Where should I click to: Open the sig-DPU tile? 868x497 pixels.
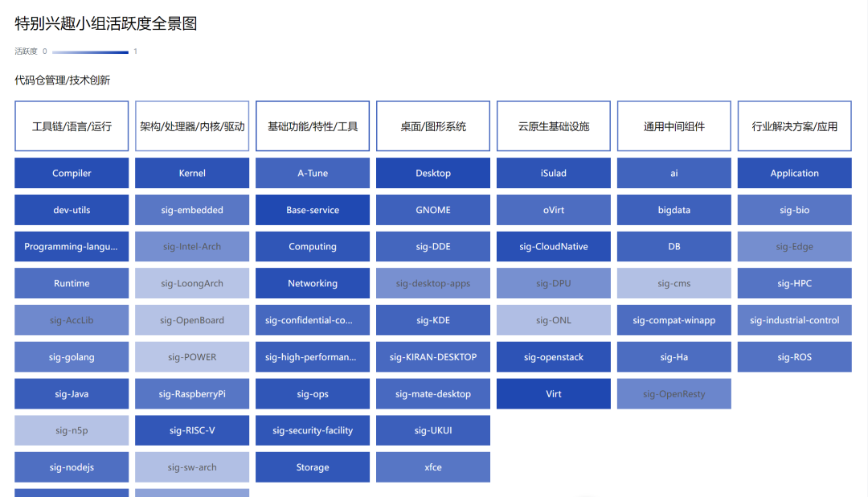(554, 283)
